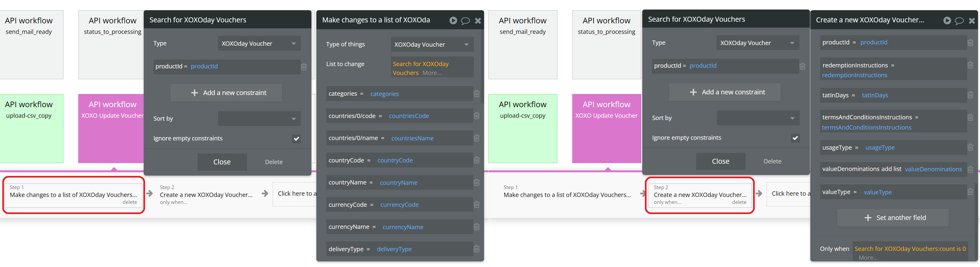Screen dimensions: 980x267
Task: Click the valueType blue dynamic value
Action: tap(877, 192)
